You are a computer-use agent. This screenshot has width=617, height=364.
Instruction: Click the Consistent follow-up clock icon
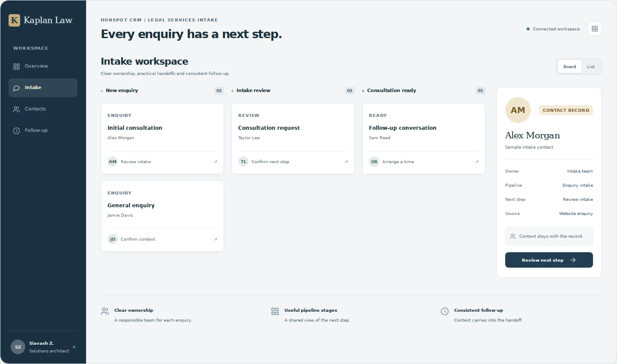[x=445, y=311]
